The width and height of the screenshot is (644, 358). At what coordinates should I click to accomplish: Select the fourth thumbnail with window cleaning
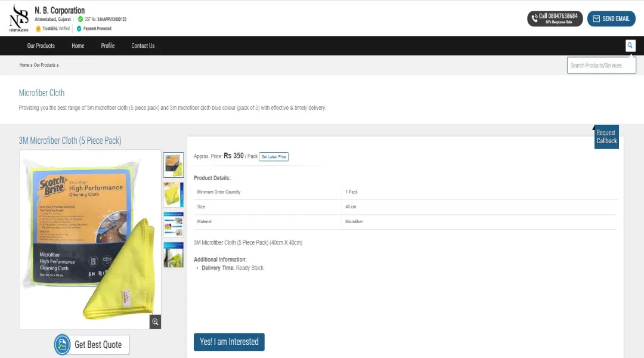[x=174, y=255]
